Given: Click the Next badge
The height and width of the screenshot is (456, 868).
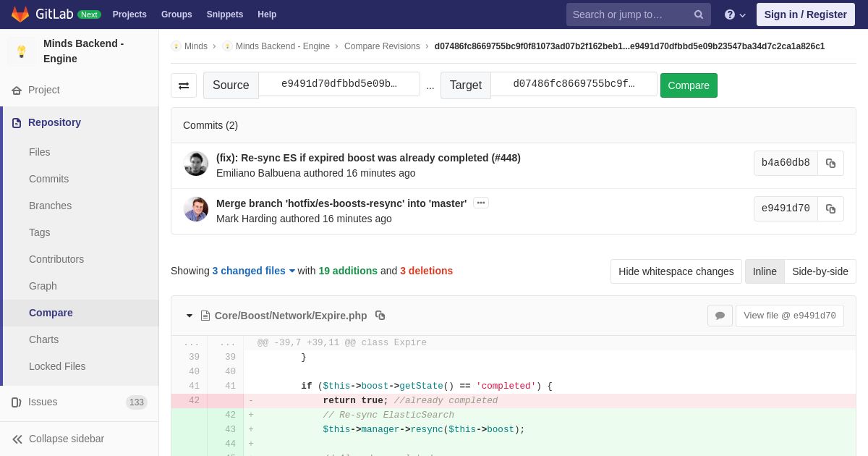Looking at the screenshot, I should coord(89,14).
